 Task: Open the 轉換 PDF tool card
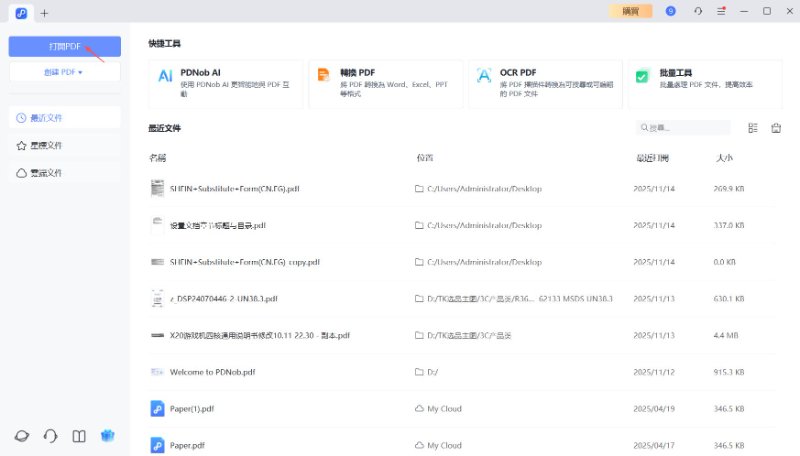[x=386, y=84]
